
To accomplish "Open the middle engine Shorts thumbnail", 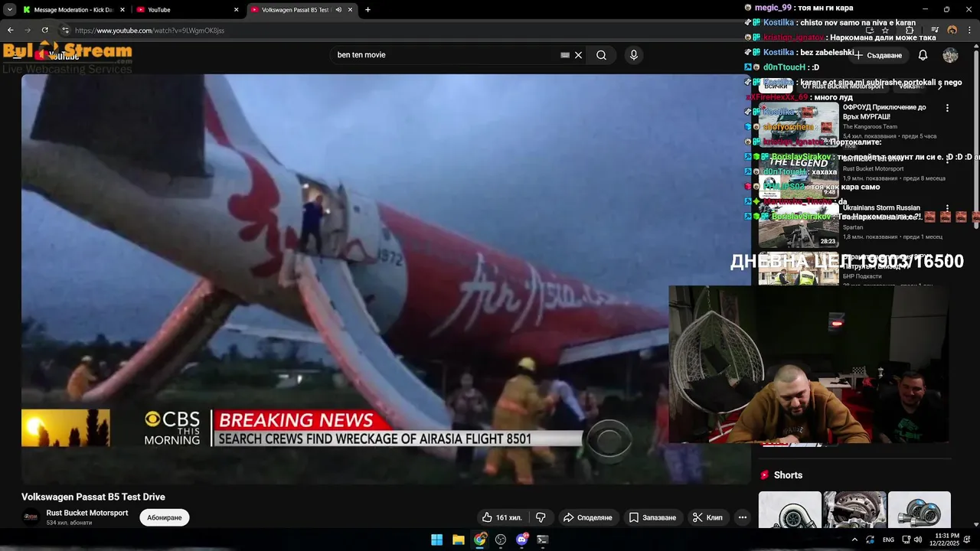I will [x=854, y=510].
